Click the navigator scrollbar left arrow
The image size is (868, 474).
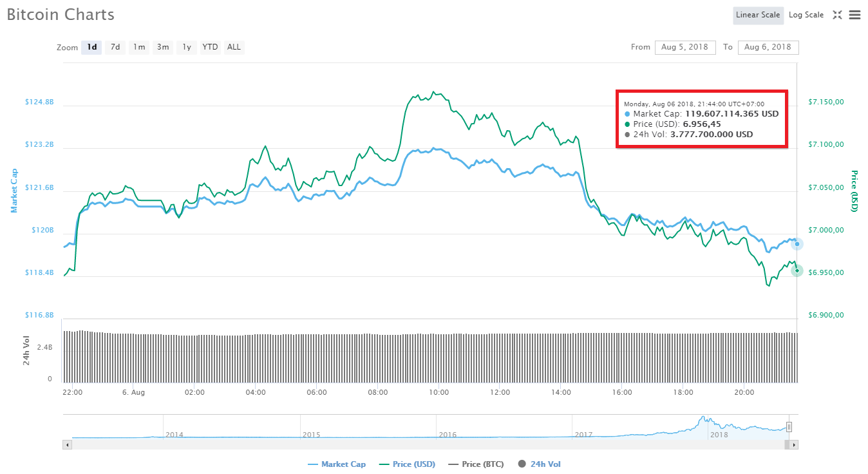[67, 444]
